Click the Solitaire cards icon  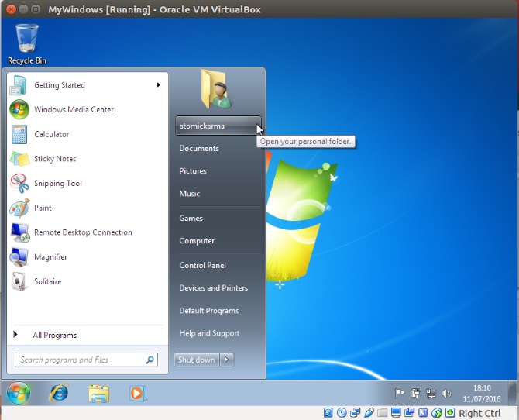[x=19, y=281]
